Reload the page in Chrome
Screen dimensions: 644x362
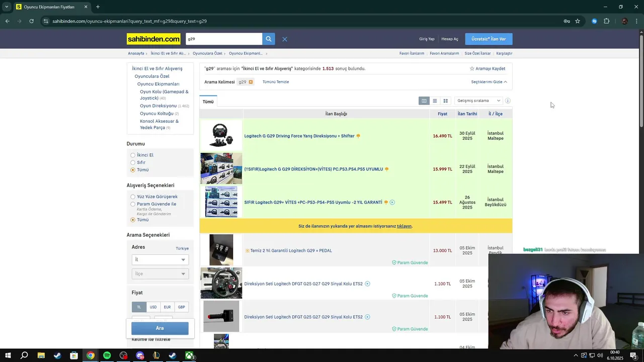[31, 21]
